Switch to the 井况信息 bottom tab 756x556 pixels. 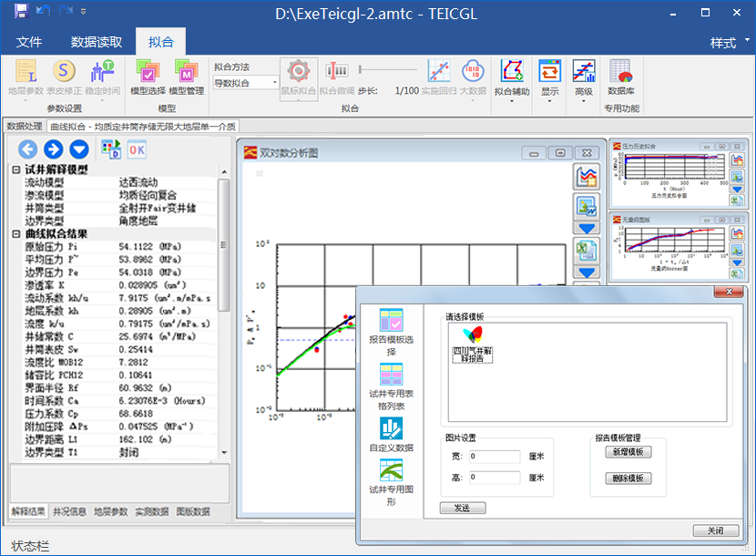click(69, 511)
